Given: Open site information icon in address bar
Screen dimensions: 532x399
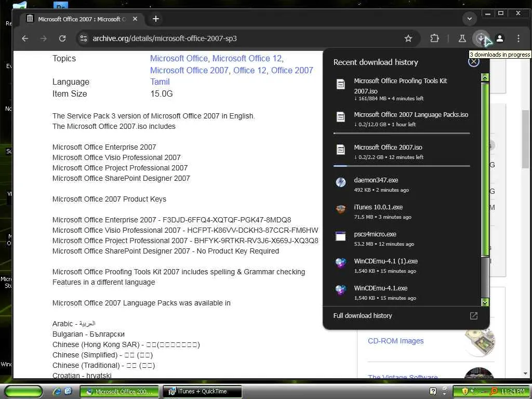Looking at the screenshot, I should click(x=84, y=38).
